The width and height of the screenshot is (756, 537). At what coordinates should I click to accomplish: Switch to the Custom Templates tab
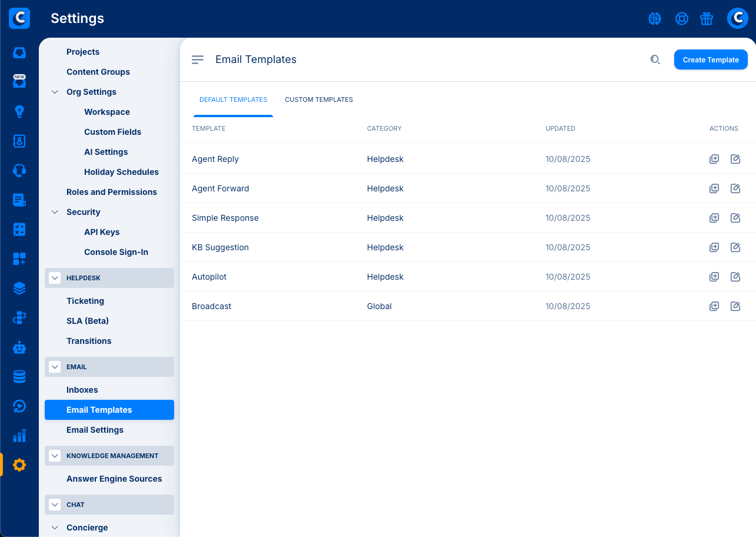point(319,100)
